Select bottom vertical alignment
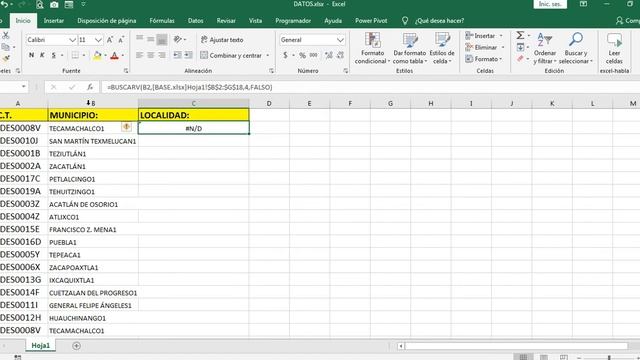The width and height of the screenshot is (640, 360). 162,39
